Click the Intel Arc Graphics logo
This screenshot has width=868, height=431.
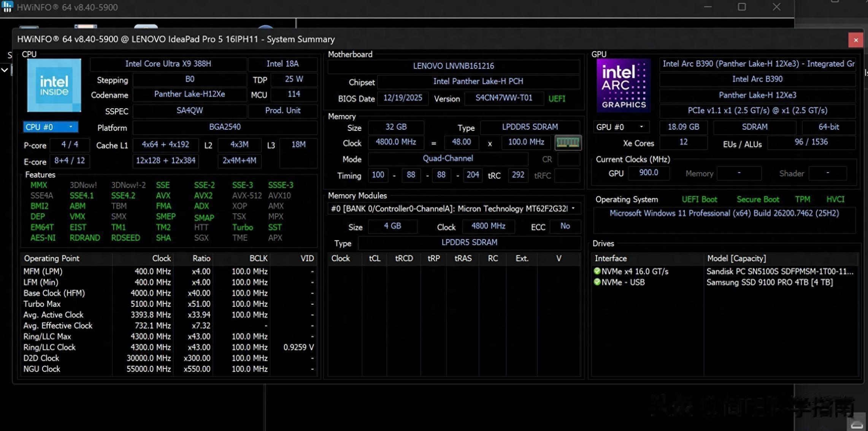click(624, 86)
